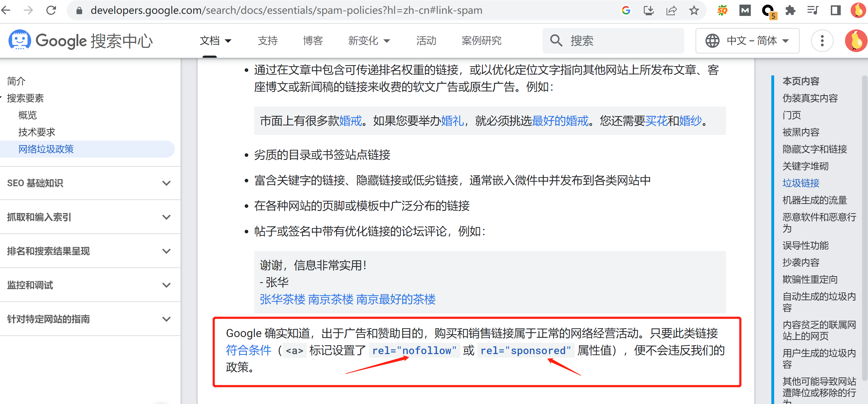Screen dimensions: 868x404
Task: Jump to 门页 in page contents
Action: point(792,115)
